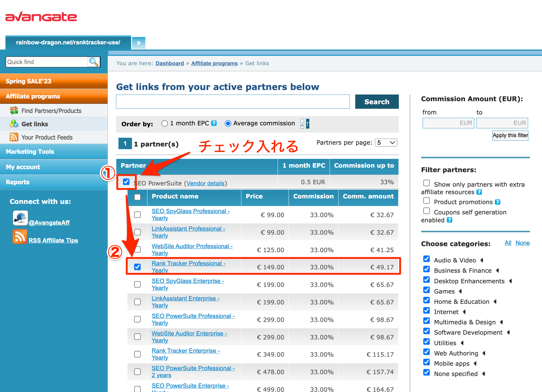Sort descending with the down arrow
The height and width of the screenshot is (392, 542).
tap(302, 124)
